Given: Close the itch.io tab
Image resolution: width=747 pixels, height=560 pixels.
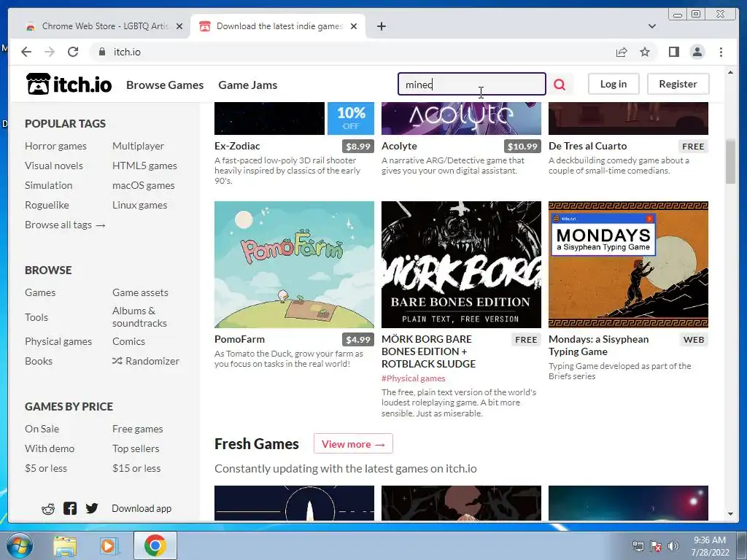Looking at the screenshot, I should [x=354, y=26].
